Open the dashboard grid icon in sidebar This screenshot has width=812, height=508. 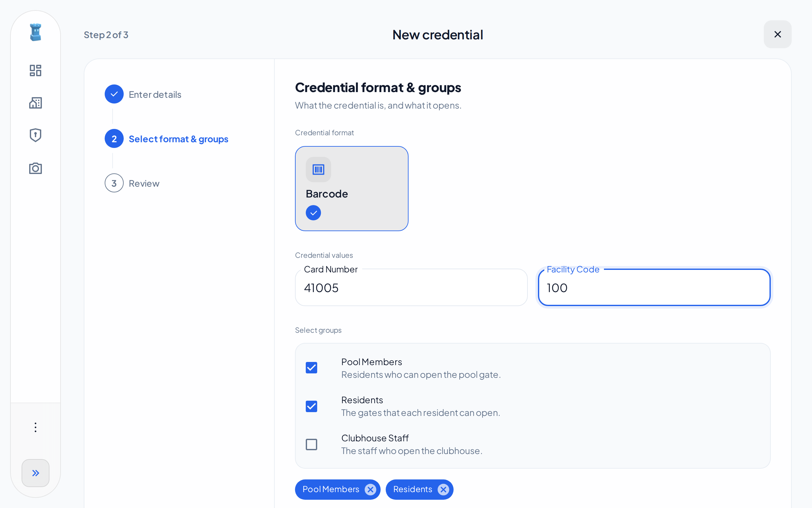pyautogui.click(x=35, y=70)
